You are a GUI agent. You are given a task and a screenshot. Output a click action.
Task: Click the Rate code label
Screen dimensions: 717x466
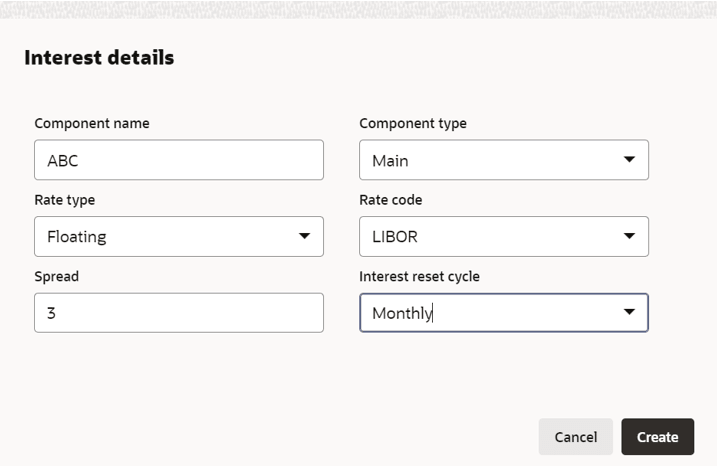pyautogui.click(x=391, y=200)
